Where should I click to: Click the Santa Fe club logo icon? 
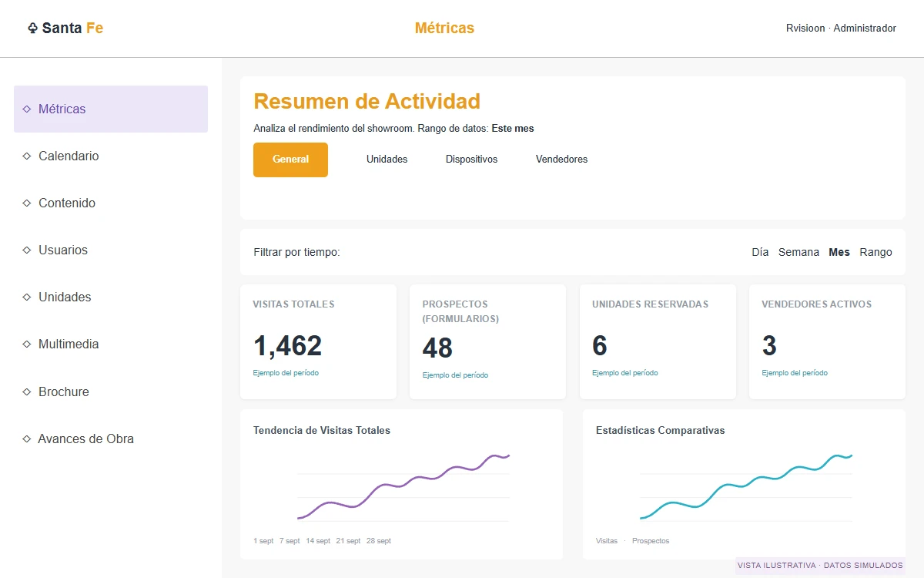(32, 29)
